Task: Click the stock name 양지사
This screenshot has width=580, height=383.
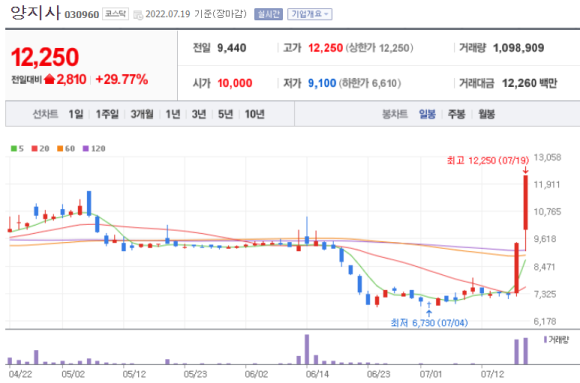Action: [x=36, y=13]
